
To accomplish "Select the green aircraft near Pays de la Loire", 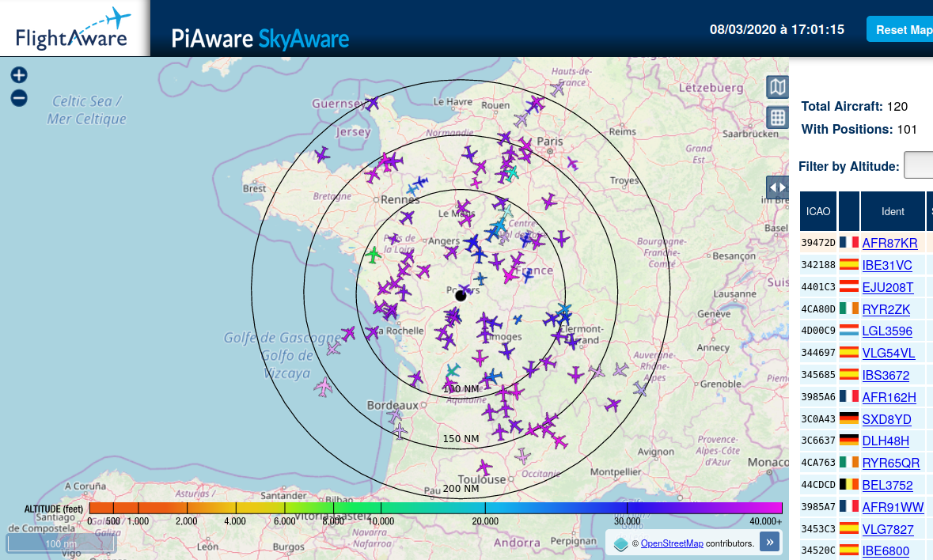I will [373, 255].
